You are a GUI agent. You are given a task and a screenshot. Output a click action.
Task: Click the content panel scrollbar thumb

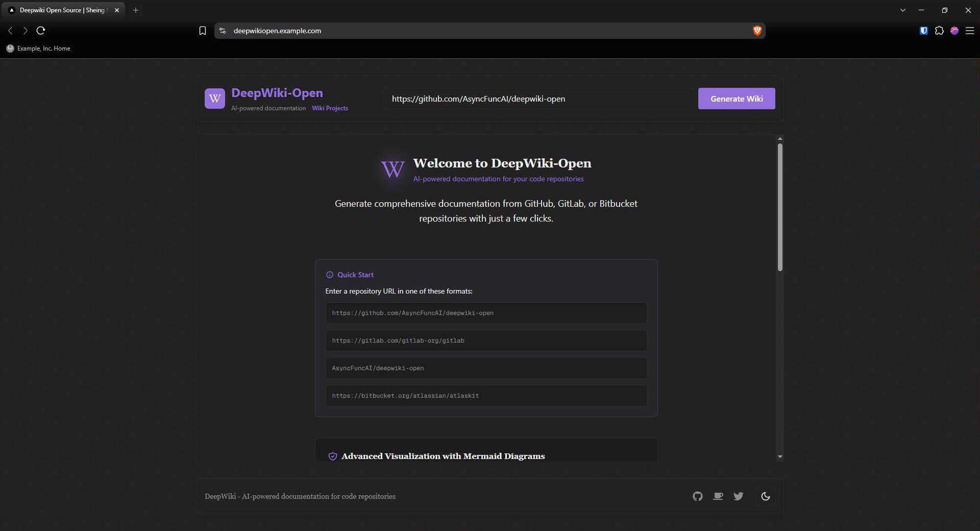780,207
